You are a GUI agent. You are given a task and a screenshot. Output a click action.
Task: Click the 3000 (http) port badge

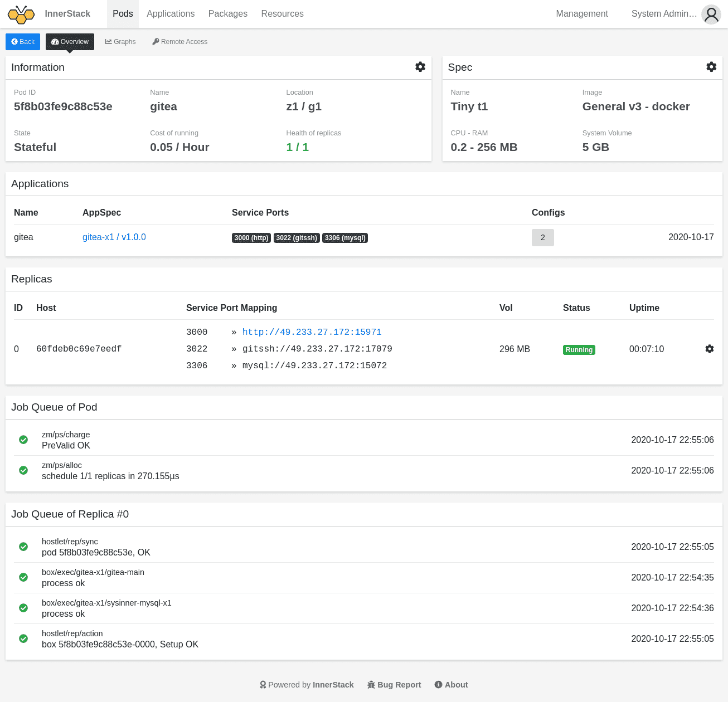pos(251,238)
